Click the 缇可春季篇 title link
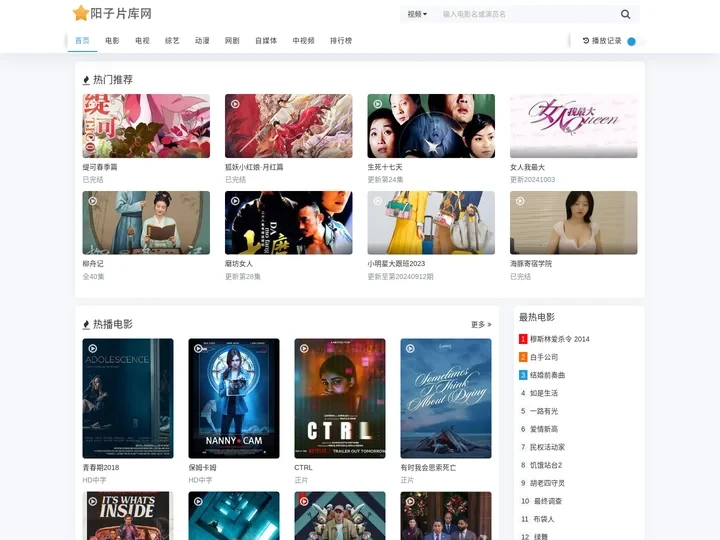 [100, 167]
